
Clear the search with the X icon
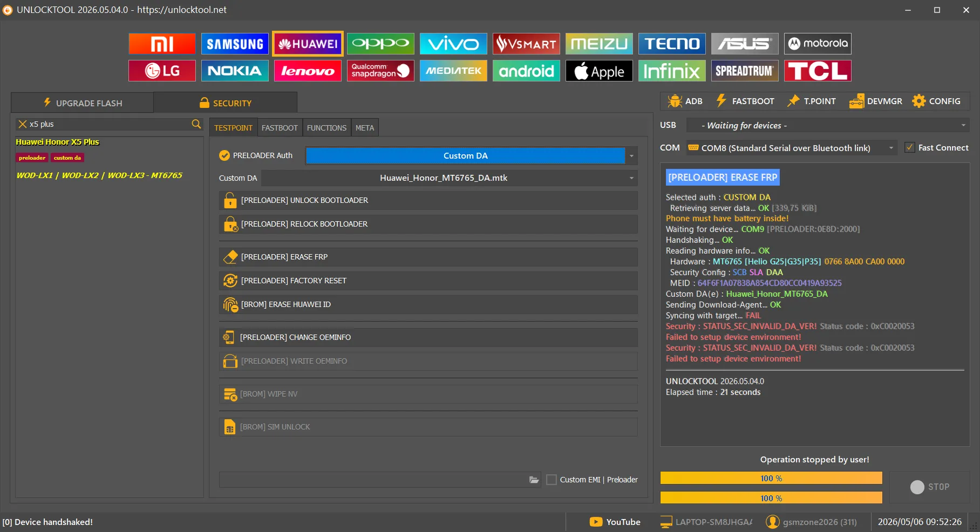[23, 124]
